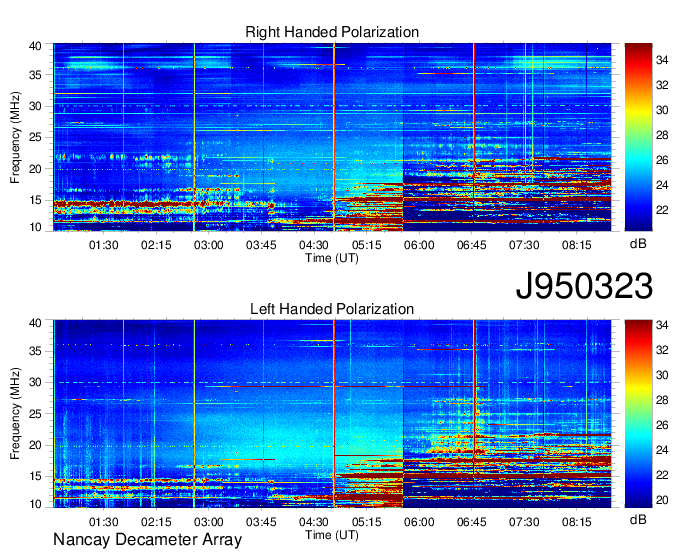Screen dimensions: 680x552
Task: Click the Left Handed Polarization title
Action: point(332,309)
